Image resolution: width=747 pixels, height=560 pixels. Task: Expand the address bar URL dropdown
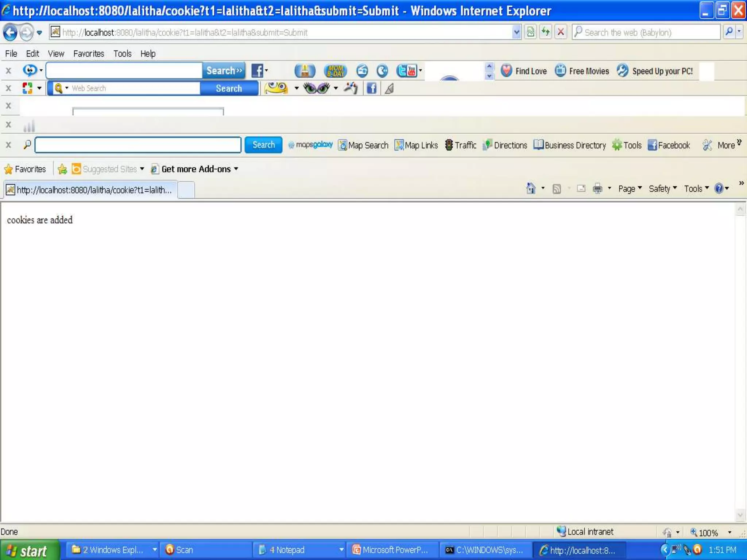coord(516,32)
